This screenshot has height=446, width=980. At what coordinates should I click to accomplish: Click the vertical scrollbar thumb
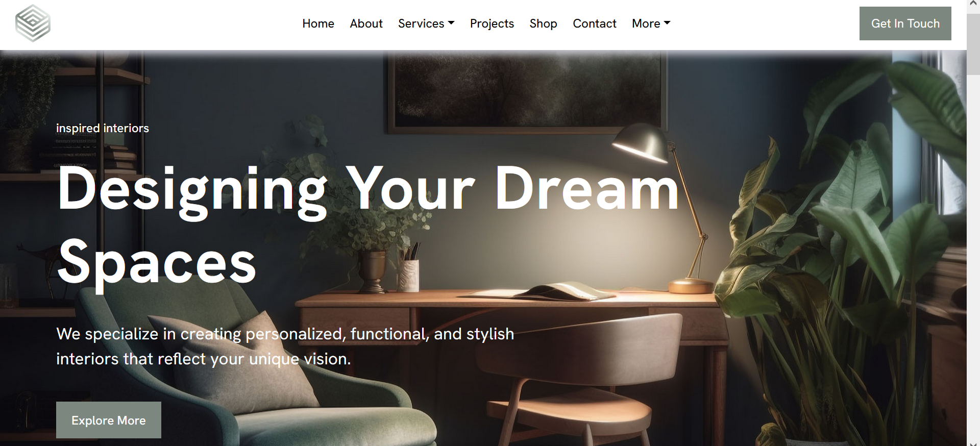click(973, 42)
